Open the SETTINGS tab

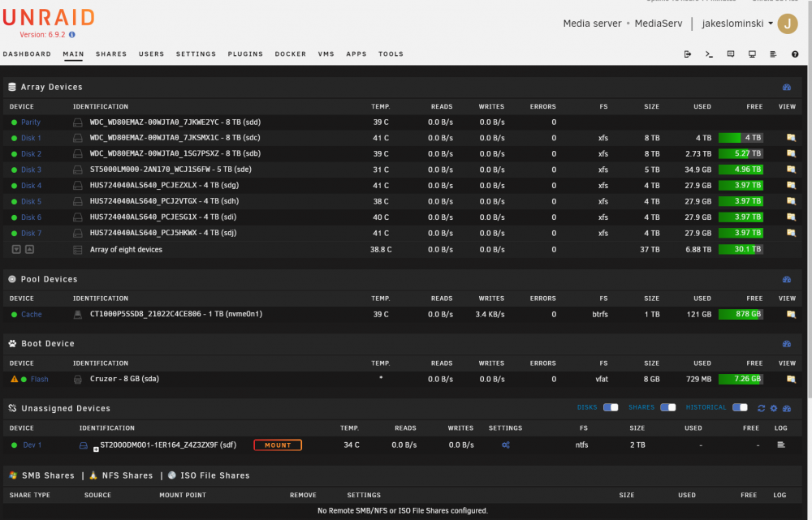coord(196,54)
